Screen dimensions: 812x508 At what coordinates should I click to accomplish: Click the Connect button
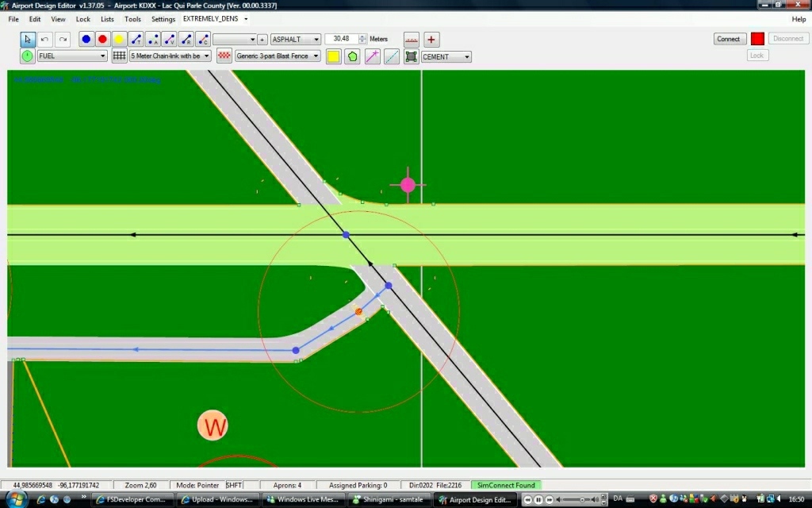tap(728, 39)
